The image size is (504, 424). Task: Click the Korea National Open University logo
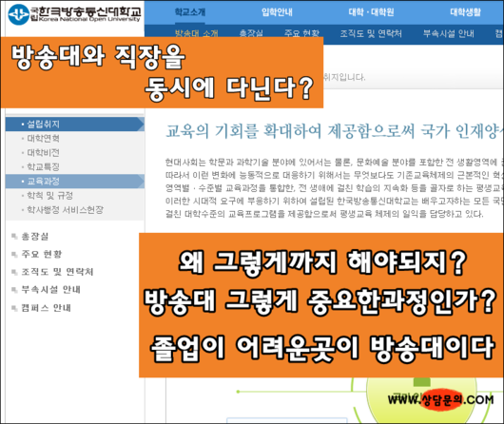[74, 14]
